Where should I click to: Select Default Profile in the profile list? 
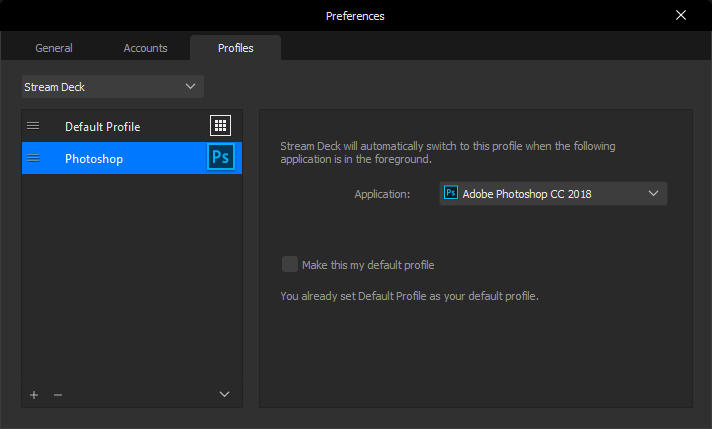point(103,127)
